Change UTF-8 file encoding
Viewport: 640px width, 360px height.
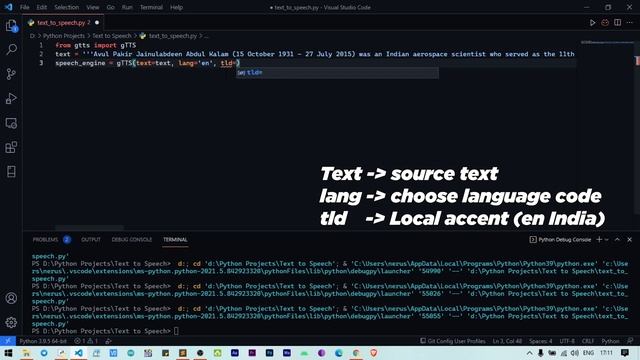567,341
